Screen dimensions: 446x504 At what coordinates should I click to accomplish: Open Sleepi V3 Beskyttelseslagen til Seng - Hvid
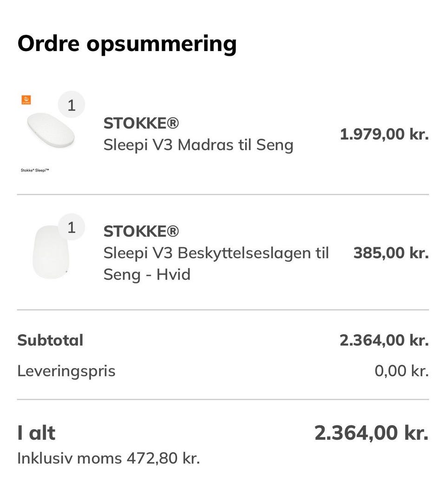(216, 263)
